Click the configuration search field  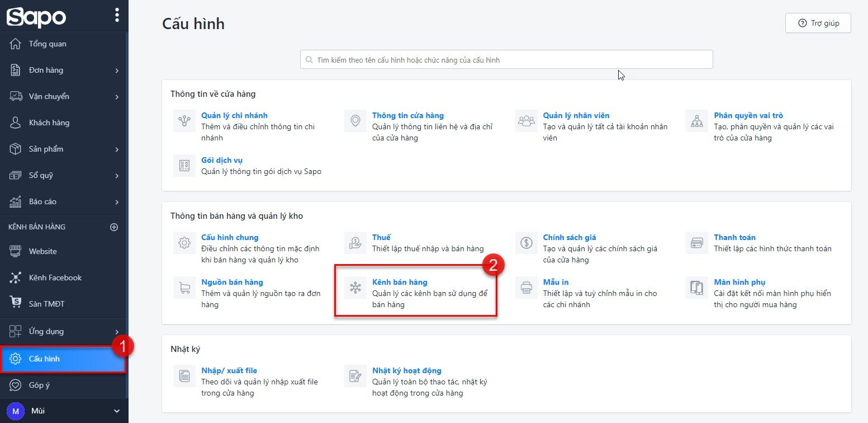tap(506, 59)
